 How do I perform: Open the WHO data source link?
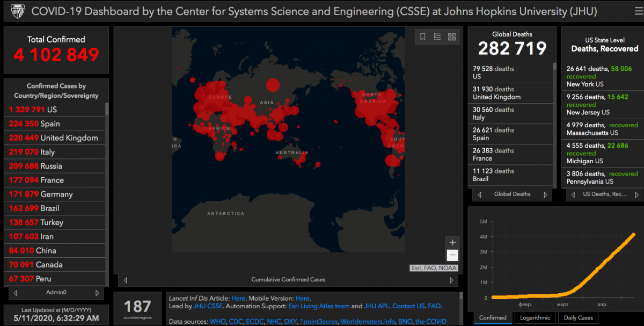(218, 322)
